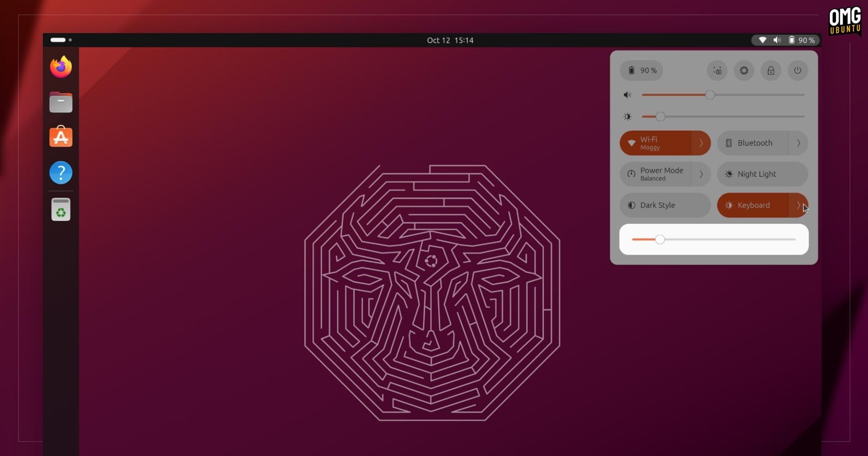868x456 pixels.
Task: Click the top bar 90 % battery indicator
Action: pos(802,40)
